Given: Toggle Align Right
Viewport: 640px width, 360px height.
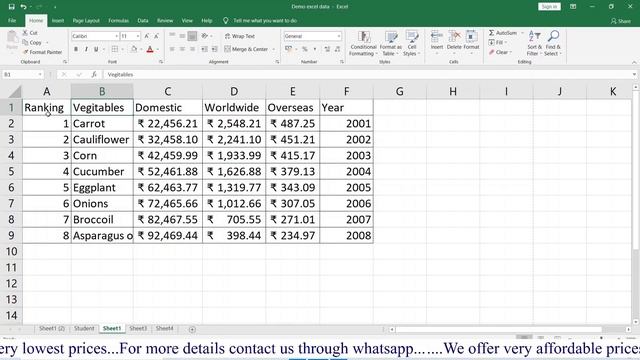Looking at the screenshot, I should pos(192,49).
